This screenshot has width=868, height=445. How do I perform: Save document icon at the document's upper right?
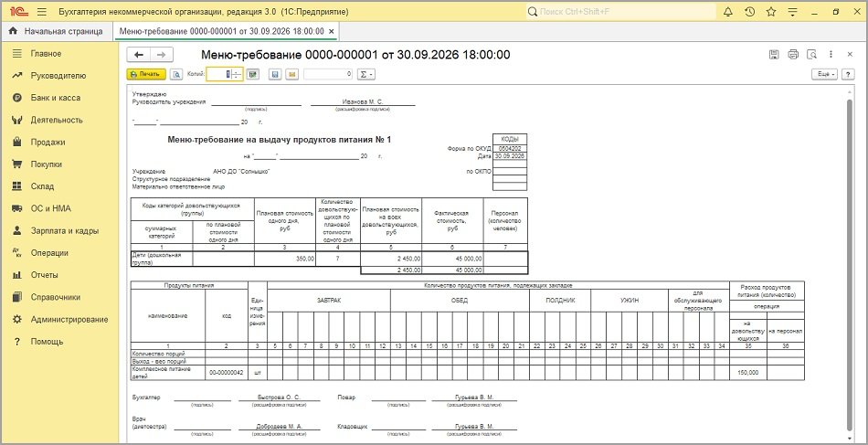click(774, 54)
